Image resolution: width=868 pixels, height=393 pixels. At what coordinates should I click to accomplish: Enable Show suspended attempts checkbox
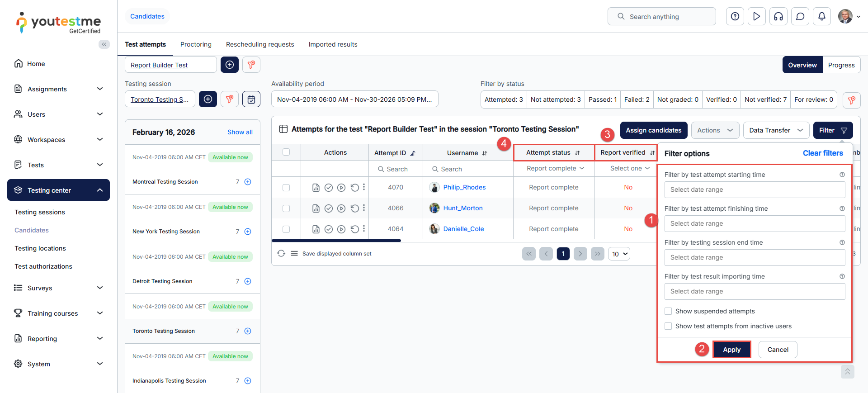coord(668,311)
